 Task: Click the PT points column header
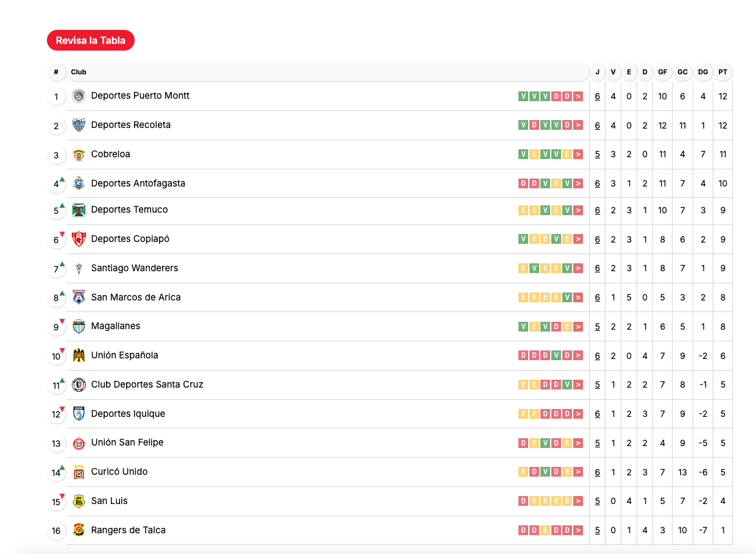coord(722,72)
